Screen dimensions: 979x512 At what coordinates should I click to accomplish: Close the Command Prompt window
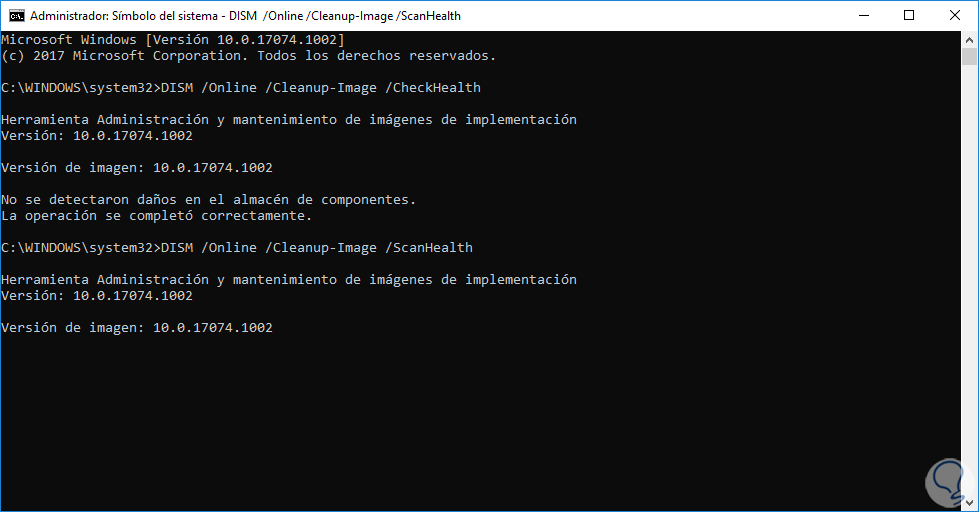click(x=955, y=16)
